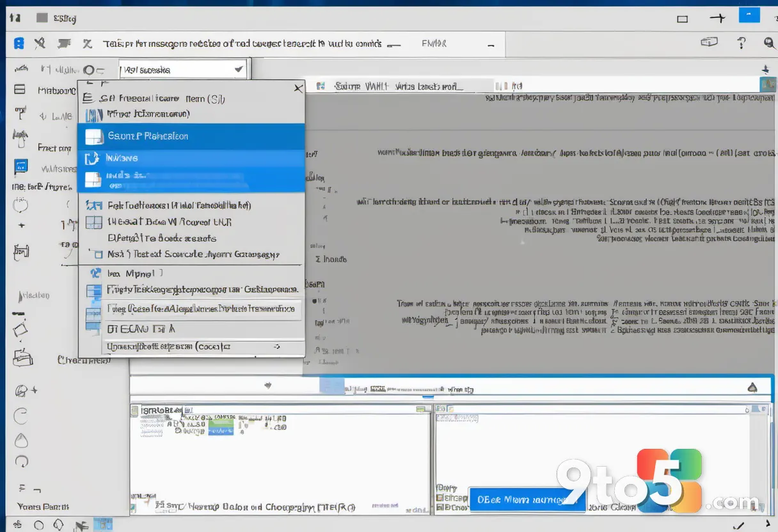
Task: Click the dark flag icon in top toolbar
Action: coord(63,43)
